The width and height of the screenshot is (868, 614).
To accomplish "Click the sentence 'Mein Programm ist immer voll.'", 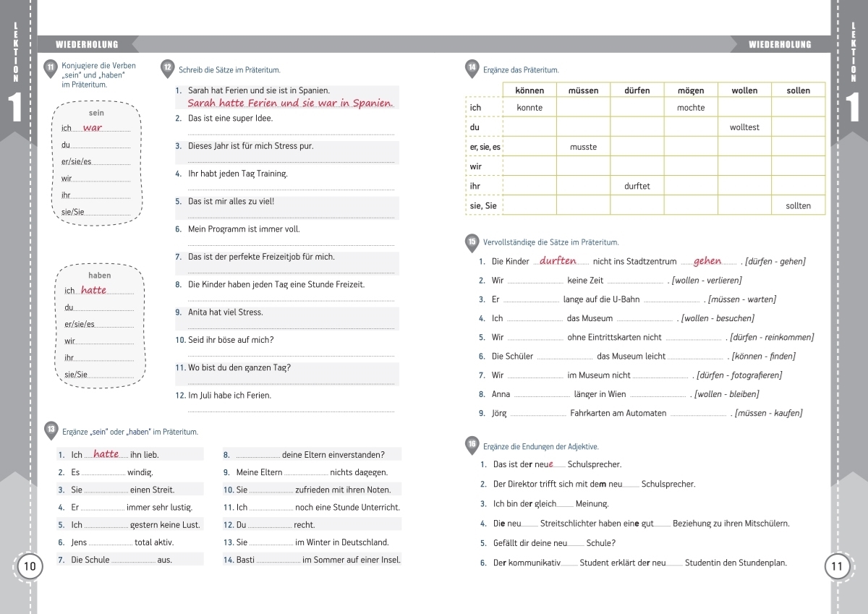I will [x=244, y=229].
